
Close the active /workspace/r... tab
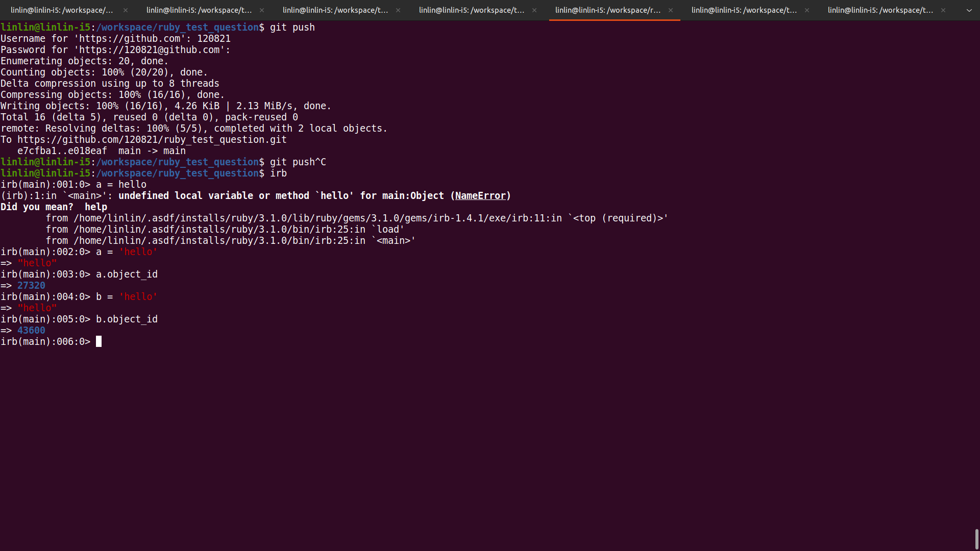tap(671, 10)
